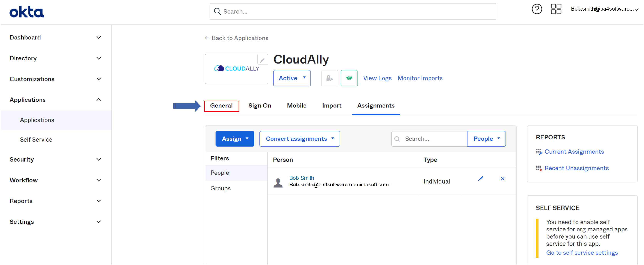Click the Recent Unassignments report icon
644x265 pixels.
pos(539,168)
